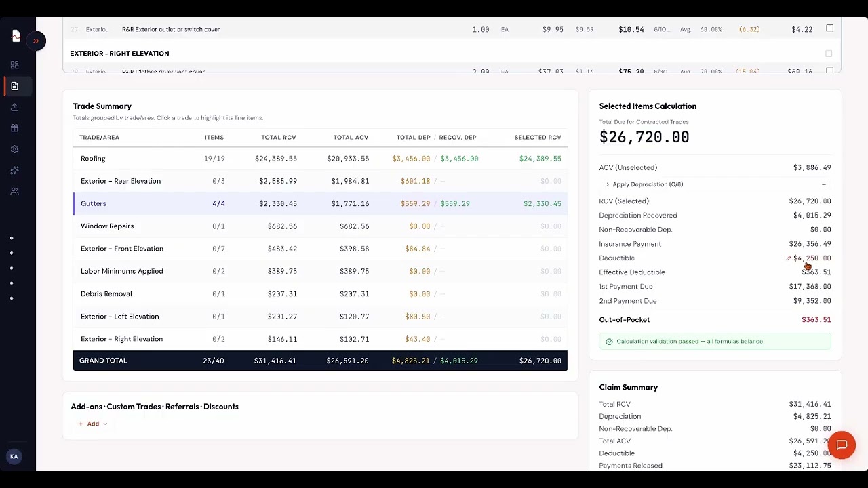Click the TOTAL ACV column header
868x488 pixels.
(351, 138)
